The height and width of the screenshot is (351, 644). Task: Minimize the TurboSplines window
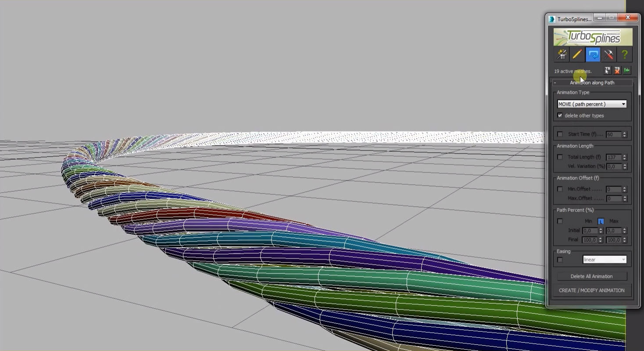[x=600, y=18]
